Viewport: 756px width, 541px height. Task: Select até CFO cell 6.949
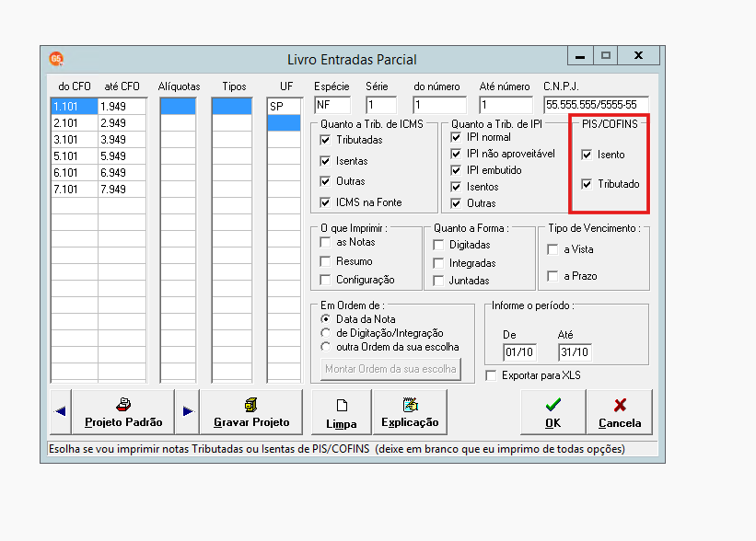coord(122,173)
